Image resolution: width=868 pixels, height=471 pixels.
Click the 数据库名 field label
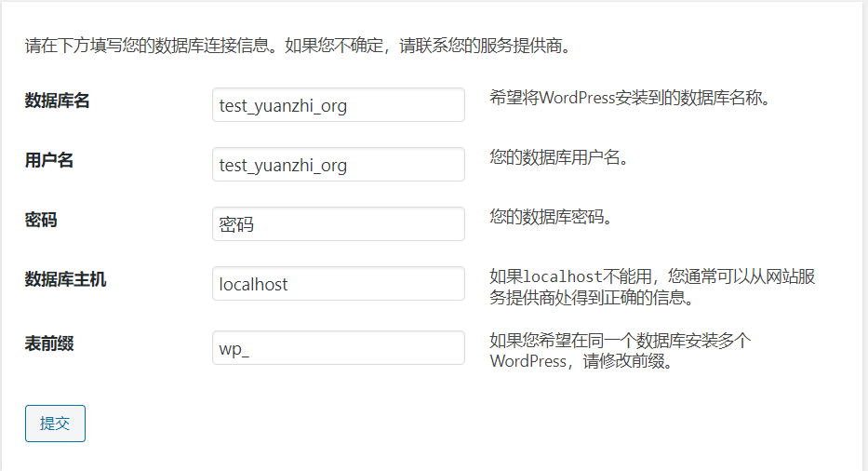point(57,101)
